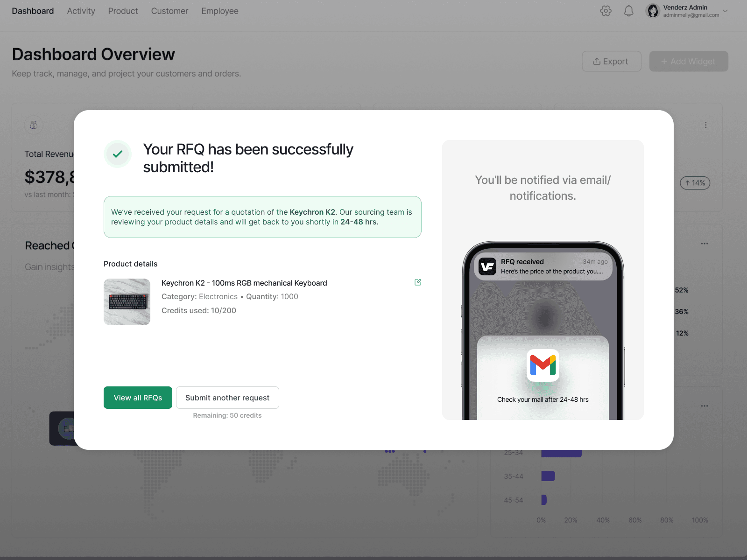Click Submit another request button
This screenshot has height=560, width=747.
click(x=227, y=398)
